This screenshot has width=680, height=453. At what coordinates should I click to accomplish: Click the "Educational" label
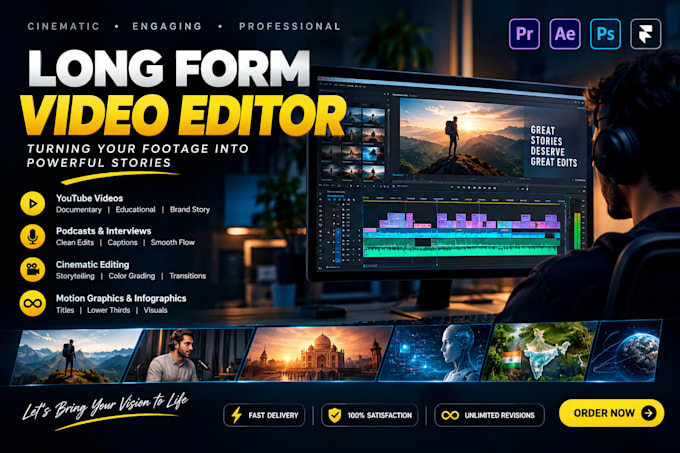click(x=135, y=210)
